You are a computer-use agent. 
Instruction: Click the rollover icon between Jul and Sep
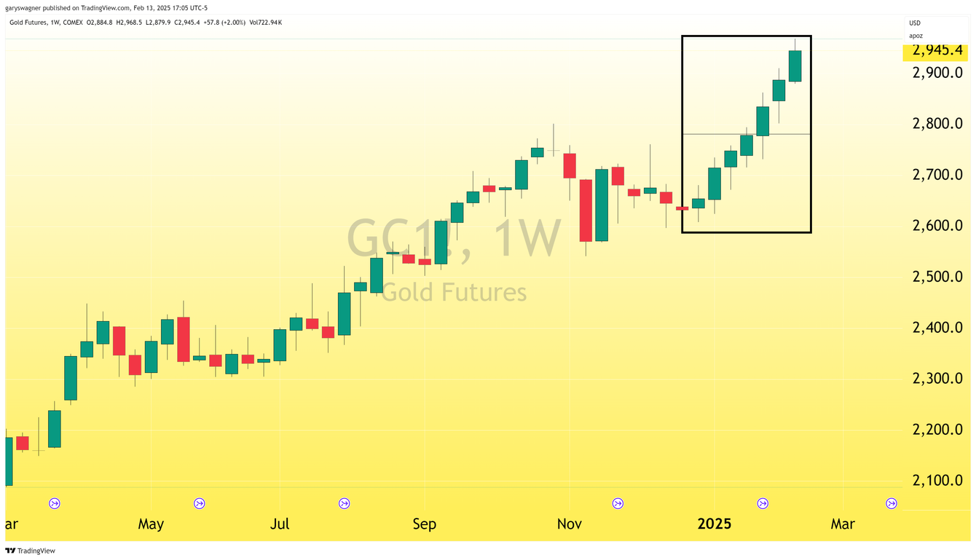click(x=345, y=503)
